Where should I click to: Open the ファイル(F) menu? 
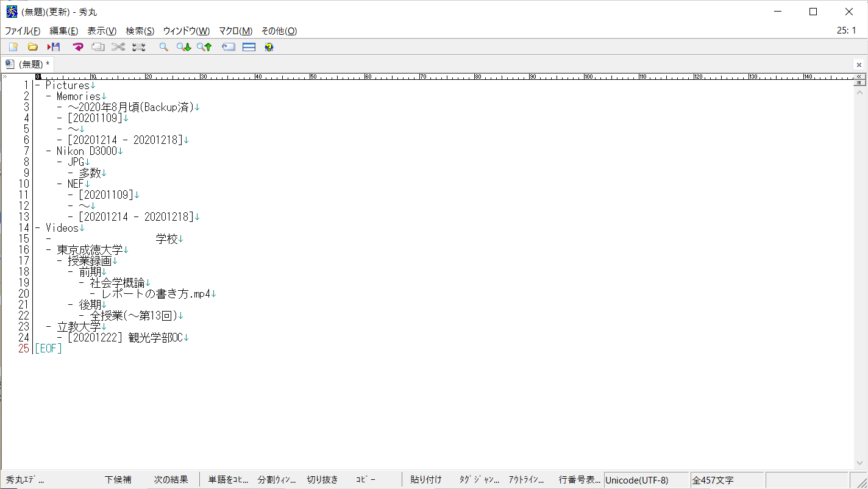click(x=23, y=31)
